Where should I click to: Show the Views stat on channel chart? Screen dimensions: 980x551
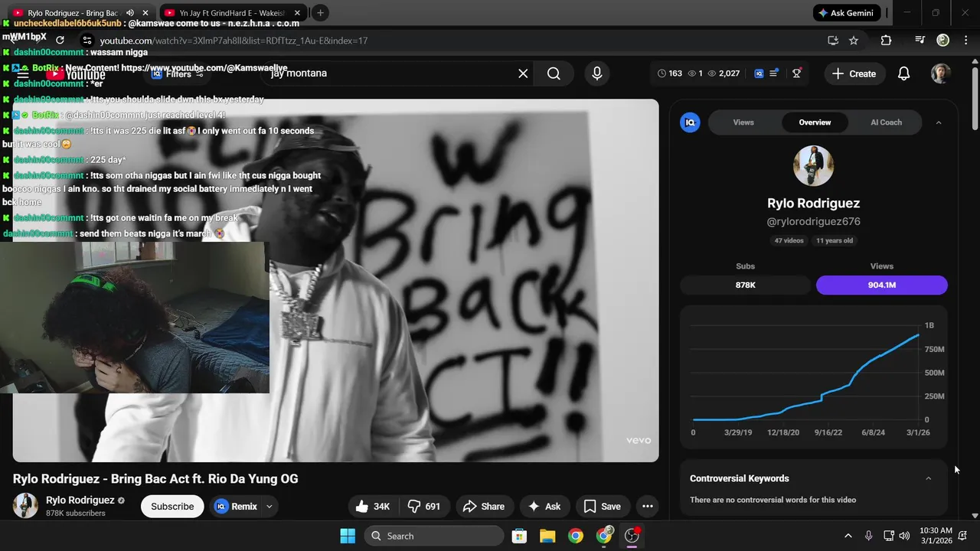(x=882, y=285)
